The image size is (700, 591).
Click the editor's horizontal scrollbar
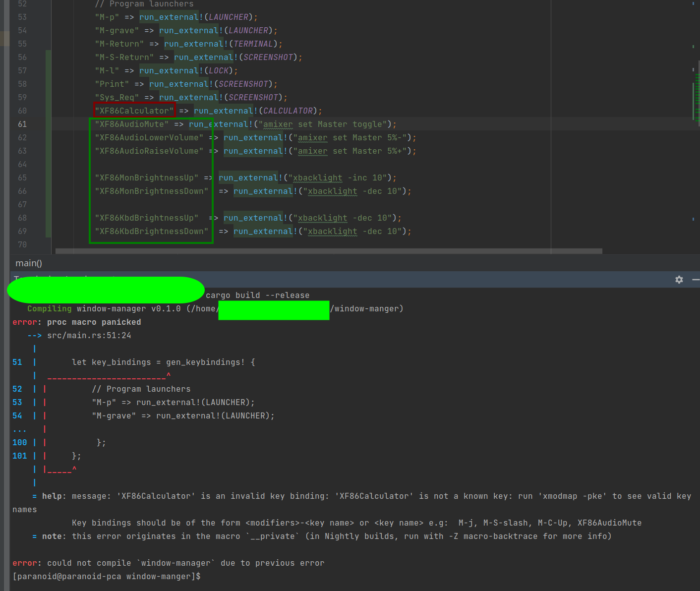pos(329,251)
